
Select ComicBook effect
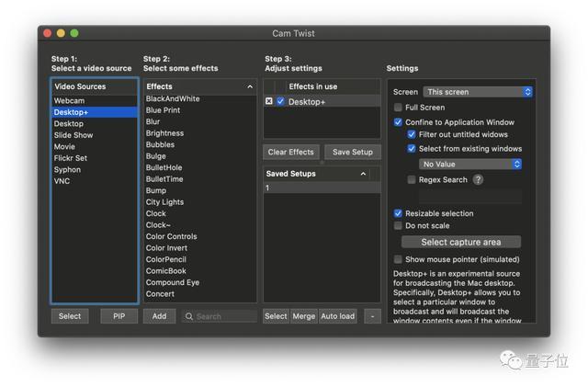pos(200,270)
